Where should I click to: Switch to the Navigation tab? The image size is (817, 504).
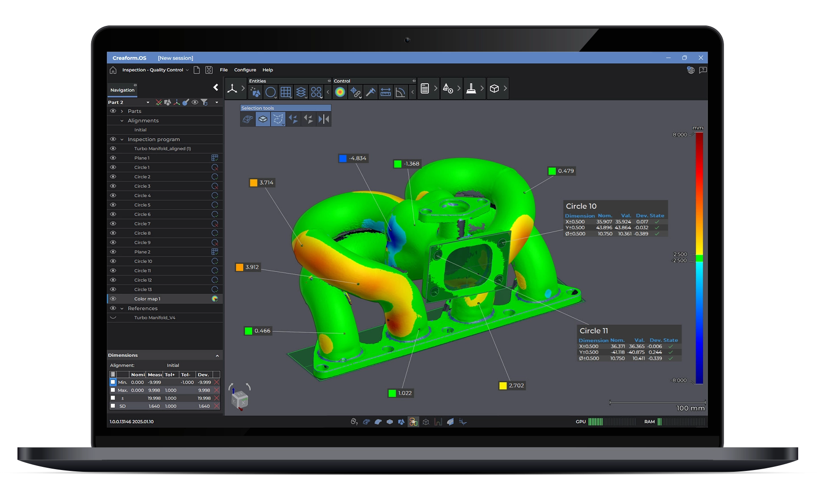pyautogui.click(x=122, y=90)
